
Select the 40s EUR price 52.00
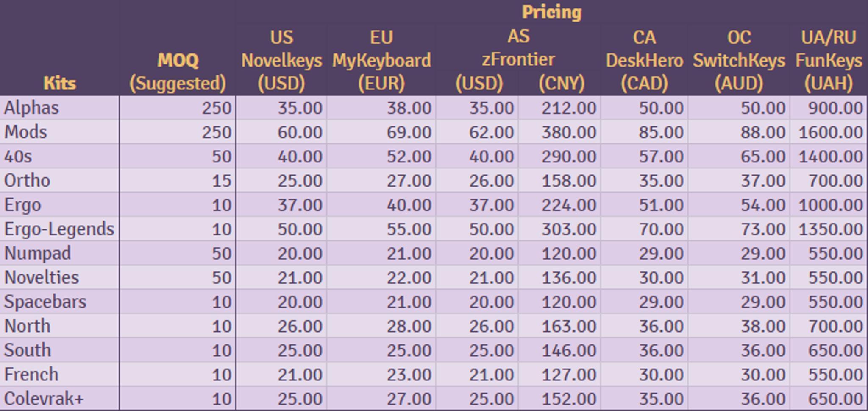coord(409,157)
